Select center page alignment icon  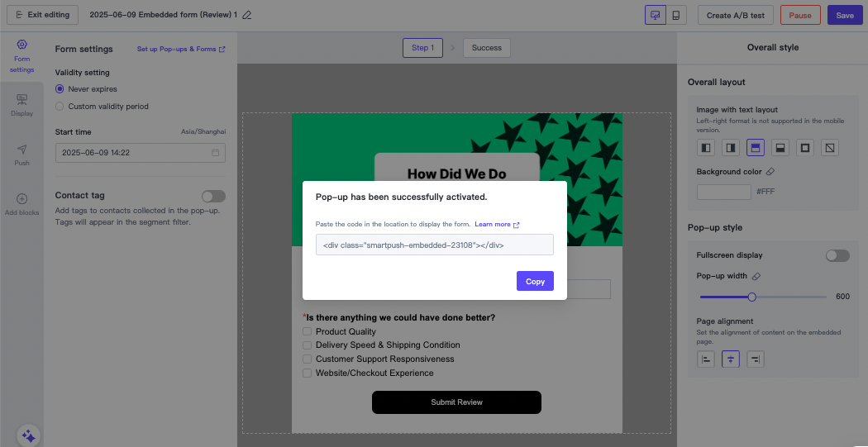(730, 359)
